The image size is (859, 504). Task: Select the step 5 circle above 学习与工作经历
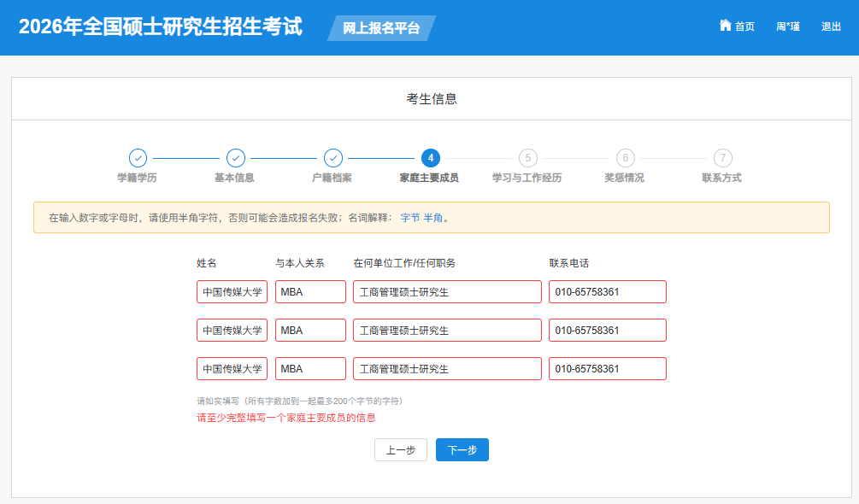pos(528,158)
